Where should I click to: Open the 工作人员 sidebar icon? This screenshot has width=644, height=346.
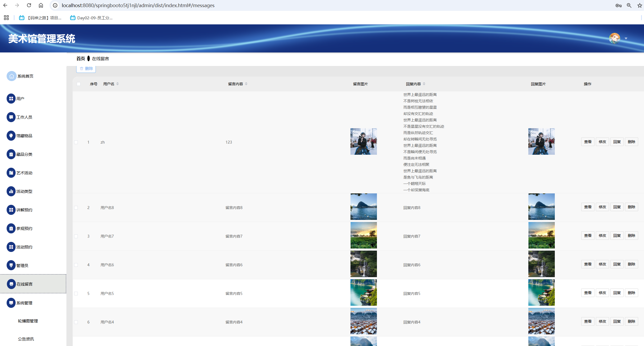[11, 117]
